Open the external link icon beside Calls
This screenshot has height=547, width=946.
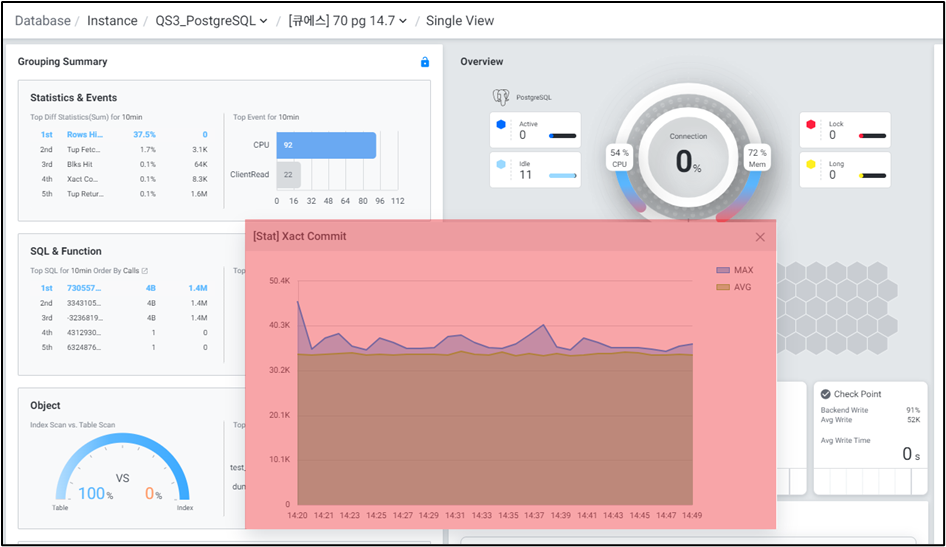tap(145, 271)
